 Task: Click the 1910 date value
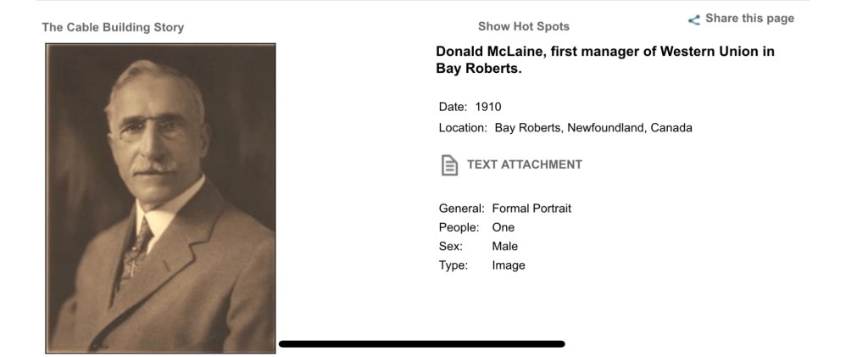click(488, 107)
